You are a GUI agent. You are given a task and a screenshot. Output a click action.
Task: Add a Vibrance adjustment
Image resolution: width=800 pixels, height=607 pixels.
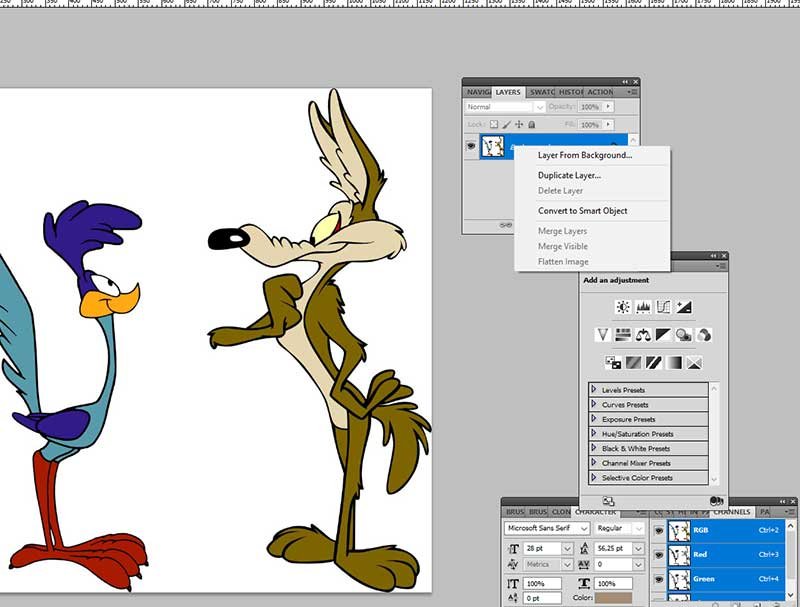click(x=603, y=335)
